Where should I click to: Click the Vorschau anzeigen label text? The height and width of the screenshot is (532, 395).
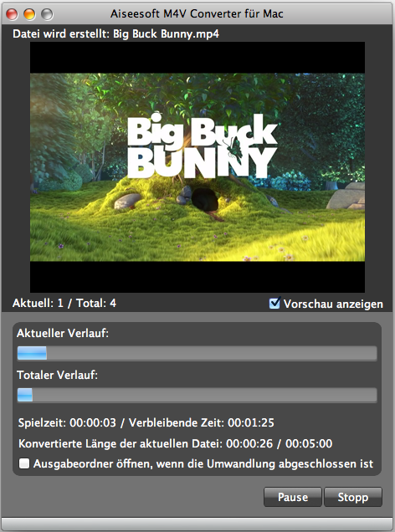pyautogui.click(x=333, y=304)
